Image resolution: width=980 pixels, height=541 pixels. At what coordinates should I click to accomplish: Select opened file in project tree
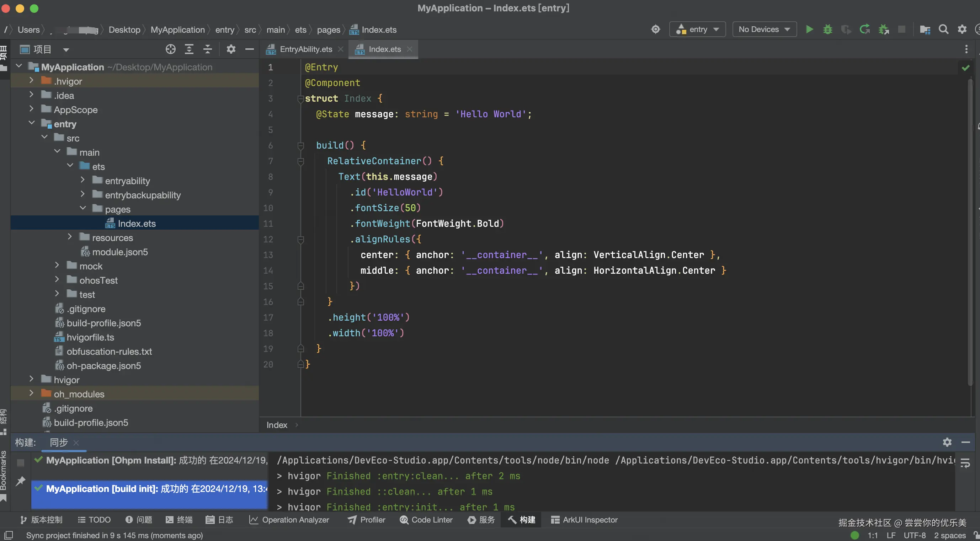coord(170,49)
